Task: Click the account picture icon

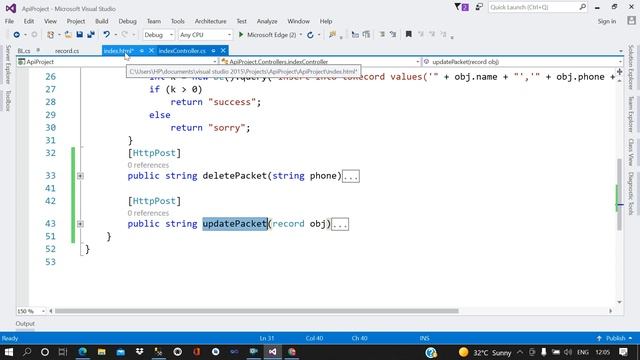Action: click(631, 21)
